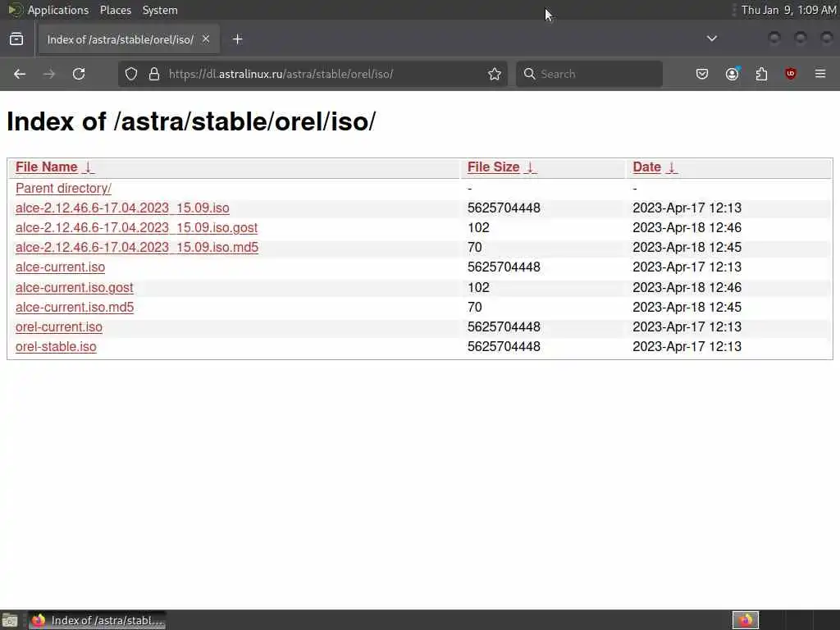Go back to the previous page
The width and height of the screenshot is (840, 630).
click(20, 74)
